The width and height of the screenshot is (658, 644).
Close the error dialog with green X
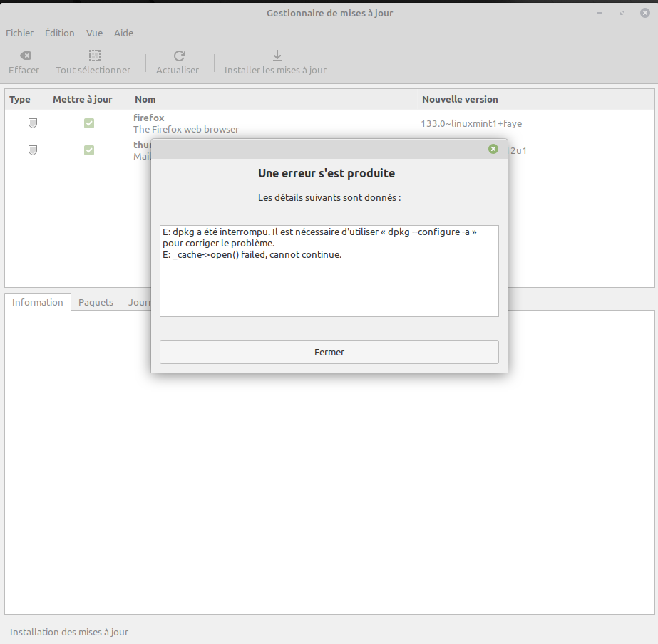(493, 149)
